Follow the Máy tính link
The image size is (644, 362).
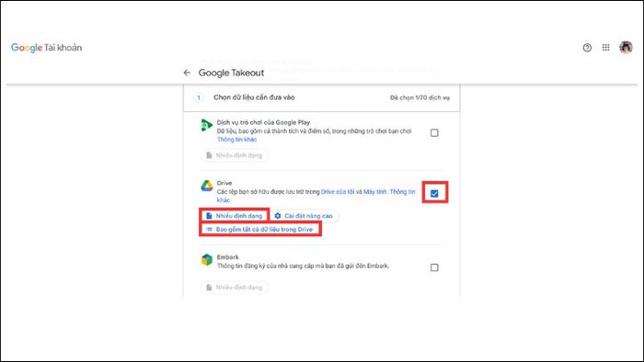point(375,191)
